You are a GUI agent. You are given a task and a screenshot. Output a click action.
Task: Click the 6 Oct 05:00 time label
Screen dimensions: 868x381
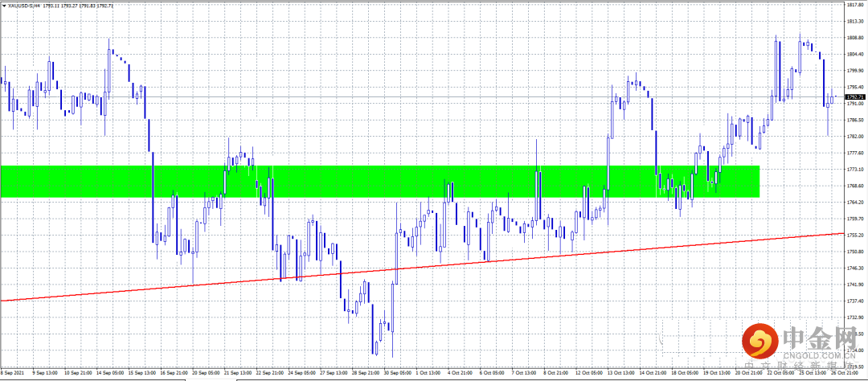click(493, 373)
